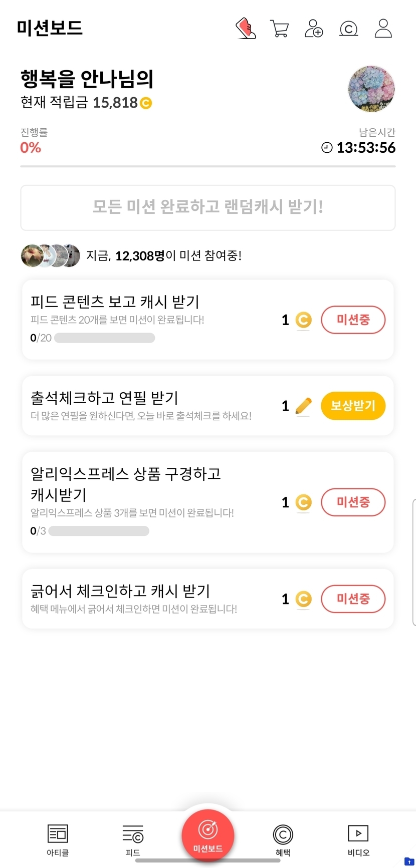Tap the add friend icon
416x868 pixels.
(x=314, y=29)
